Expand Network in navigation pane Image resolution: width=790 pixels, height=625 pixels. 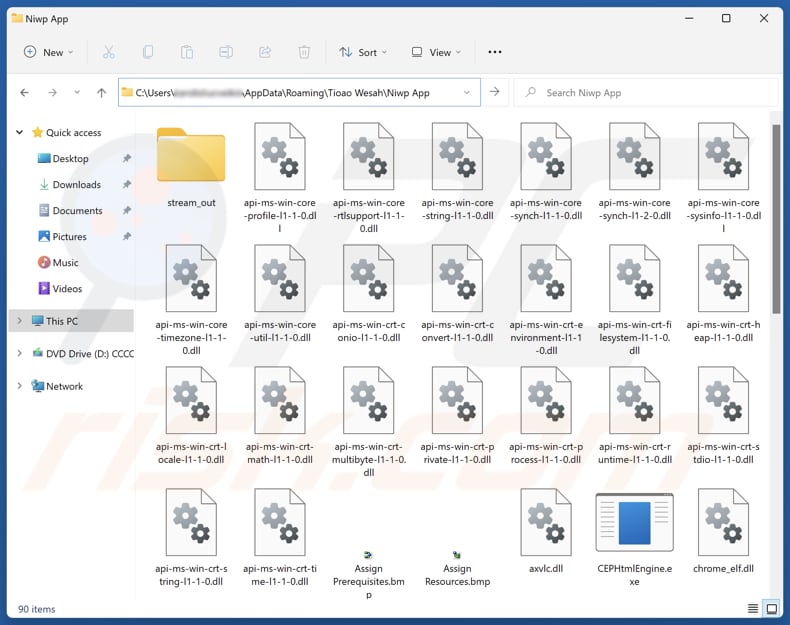[20, 386]
